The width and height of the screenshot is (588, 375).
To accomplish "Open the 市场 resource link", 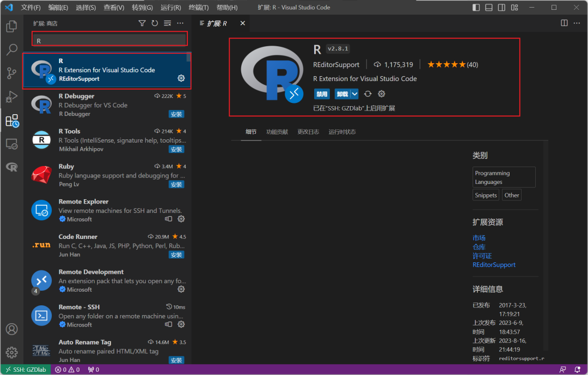I will tap(479, 238).
